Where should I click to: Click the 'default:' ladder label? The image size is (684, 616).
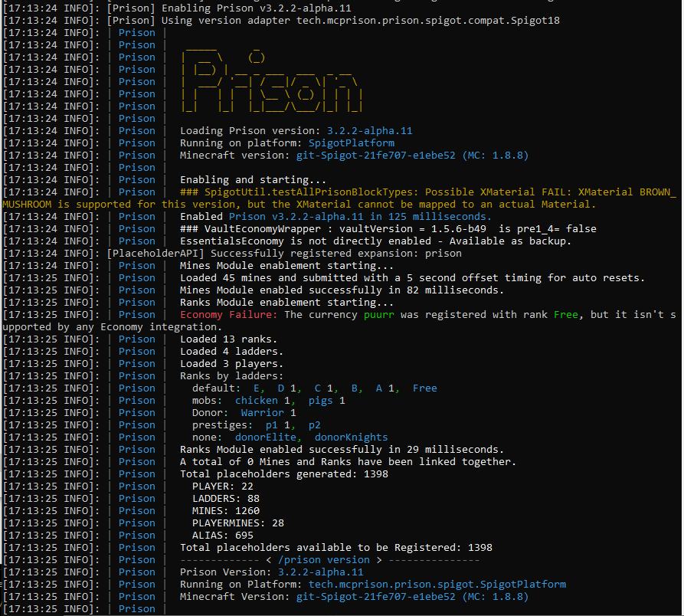pos(216,388)
